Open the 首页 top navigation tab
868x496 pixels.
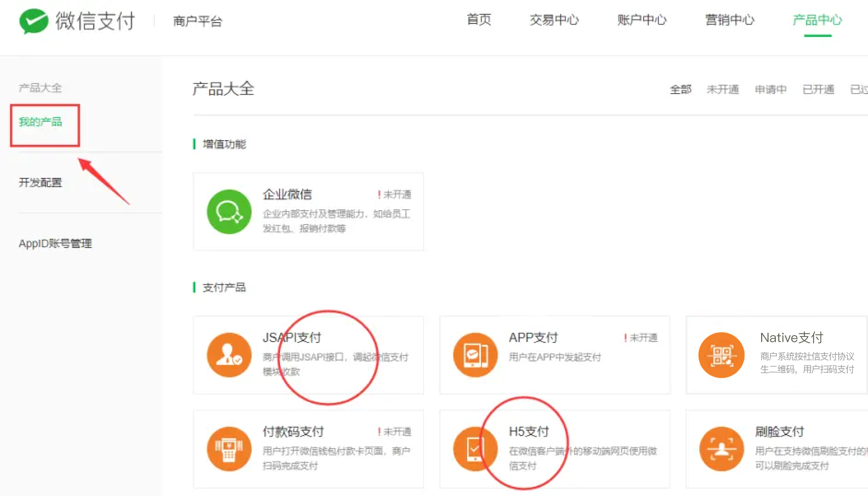click(x=479, y=20)
